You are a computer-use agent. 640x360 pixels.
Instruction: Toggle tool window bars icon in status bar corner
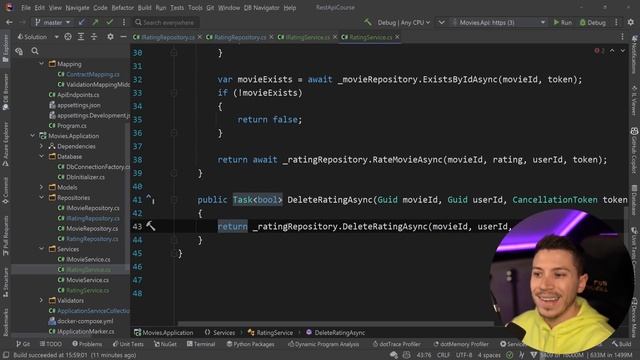pos(6,355)
